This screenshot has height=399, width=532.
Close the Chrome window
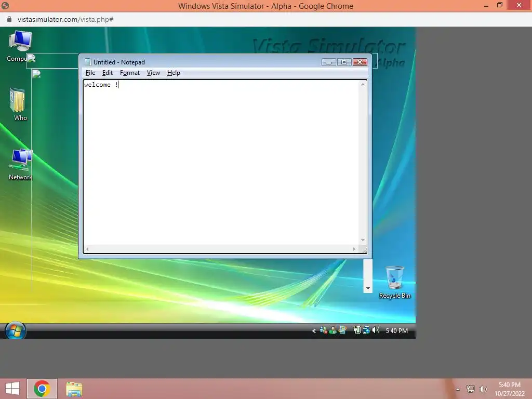[519, 5]
